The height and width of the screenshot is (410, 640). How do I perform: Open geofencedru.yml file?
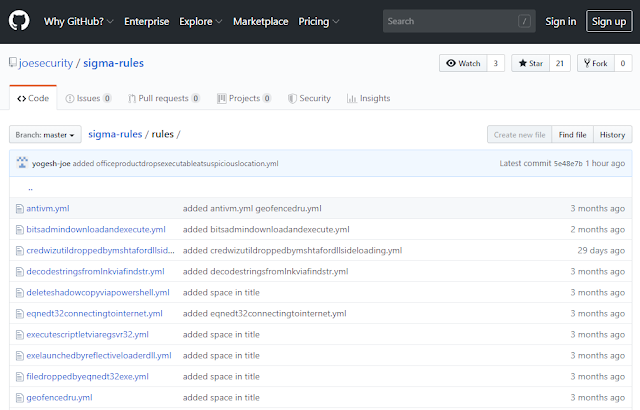[59, 397]
